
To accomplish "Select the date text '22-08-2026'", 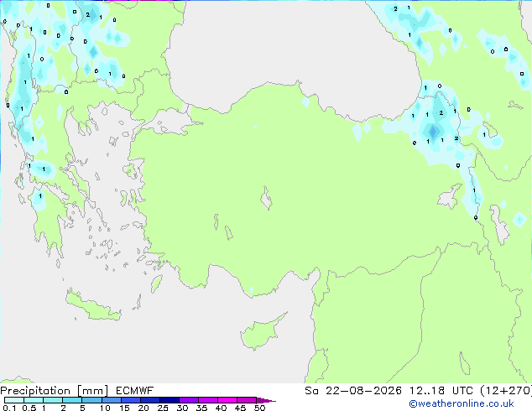I will (x=363, y=391).
